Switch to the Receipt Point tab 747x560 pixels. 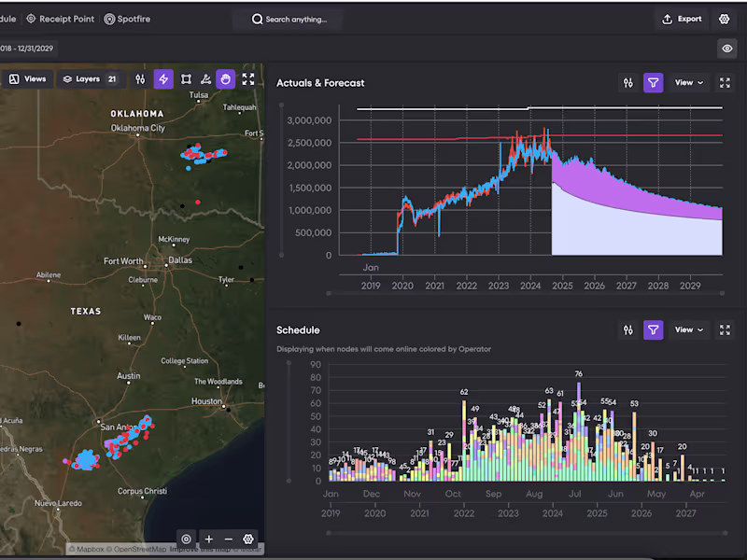(x=61, y=19)
